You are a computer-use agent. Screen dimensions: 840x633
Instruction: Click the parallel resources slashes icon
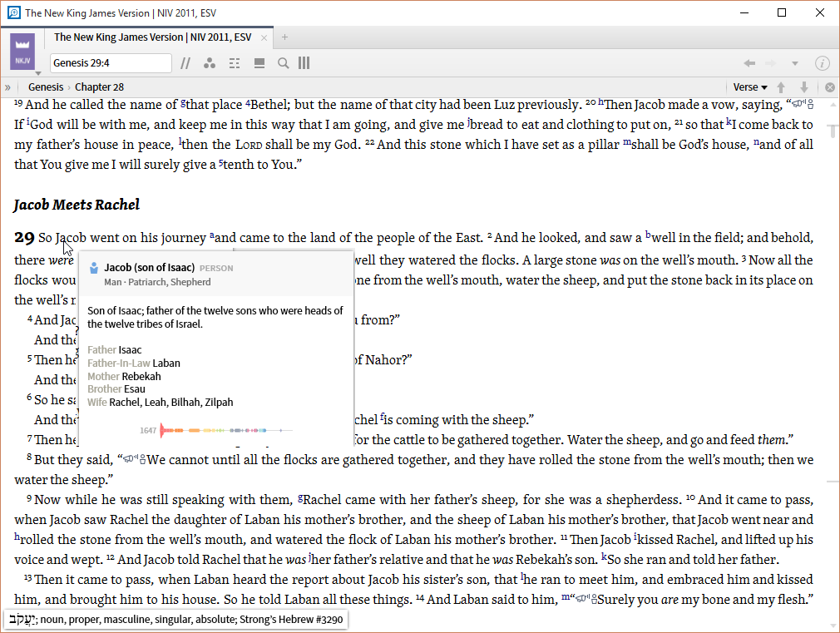click(x=185, y=63)
